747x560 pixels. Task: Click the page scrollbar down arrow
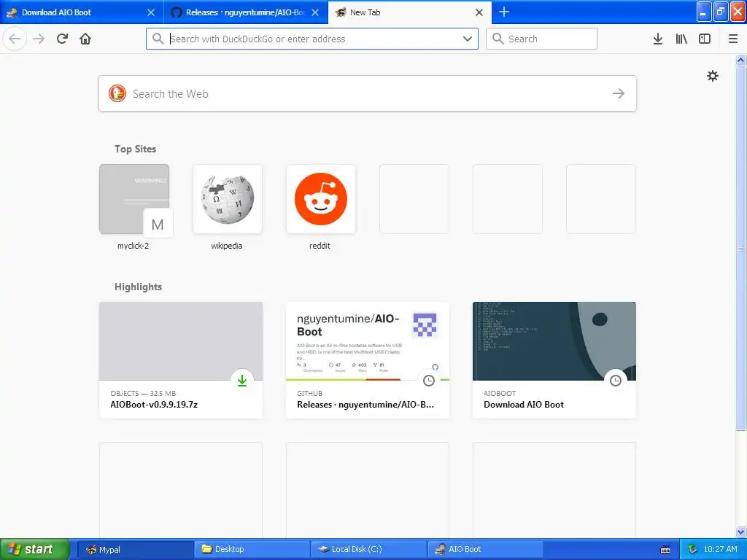pyautogui.click(x=740, y=532)
